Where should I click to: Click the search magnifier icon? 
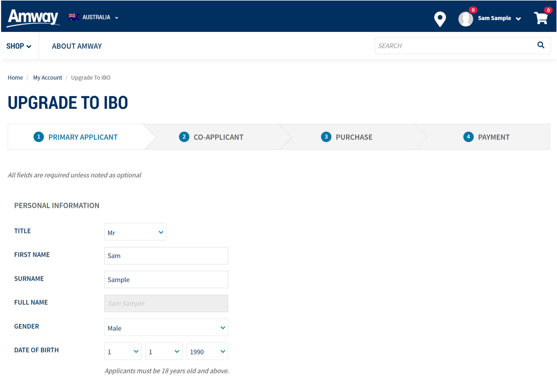[x=541, y=45]
